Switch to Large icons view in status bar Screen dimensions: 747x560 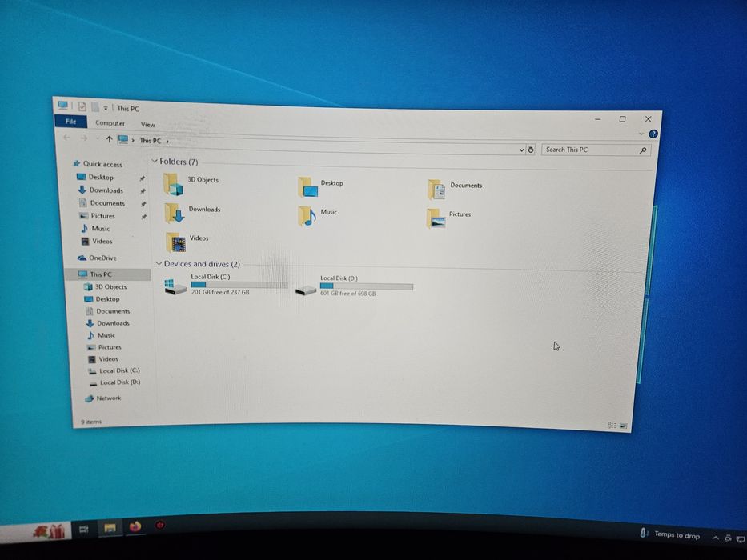coord(623,426)
